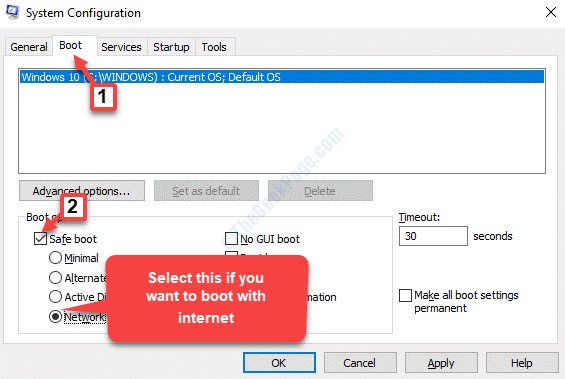Select the Windows 10 Current OS entry
Screen dimensions: 565x379
282,77
